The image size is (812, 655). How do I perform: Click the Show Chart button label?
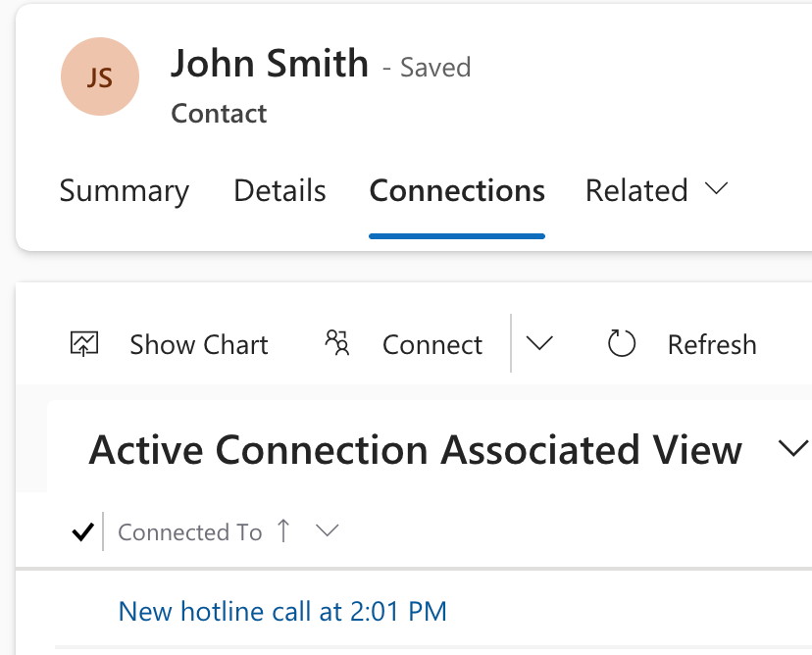198,344
